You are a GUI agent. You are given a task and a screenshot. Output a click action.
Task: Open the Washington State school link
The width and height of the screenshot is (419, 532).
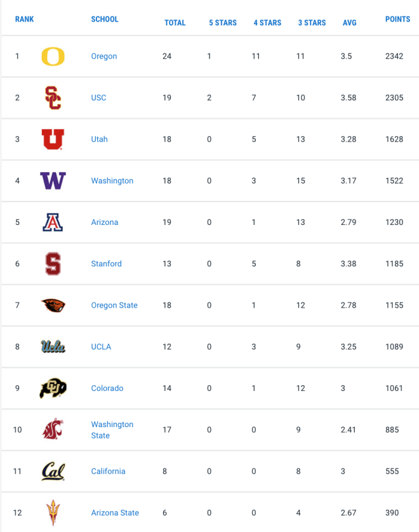point(112,430)
